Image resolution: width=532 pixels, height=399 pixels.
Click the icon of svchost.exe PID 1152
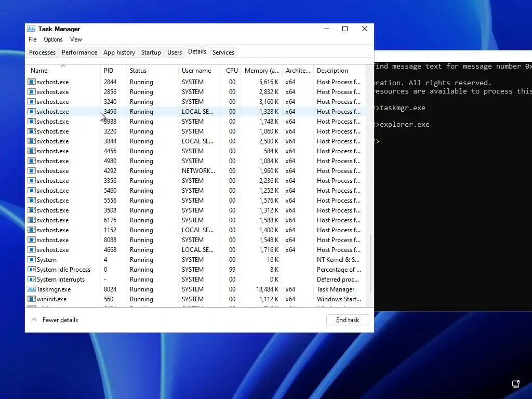(x=32, y=230)
